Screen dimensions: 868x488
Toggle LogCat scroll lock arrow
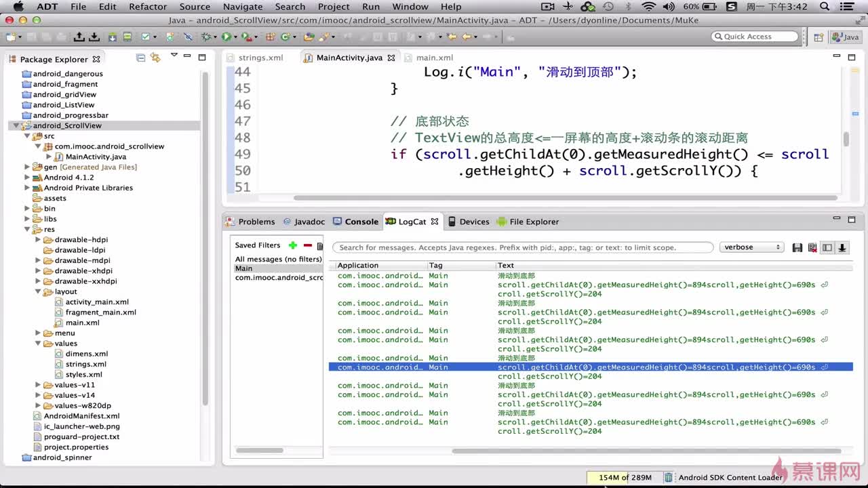coord(842,247)
